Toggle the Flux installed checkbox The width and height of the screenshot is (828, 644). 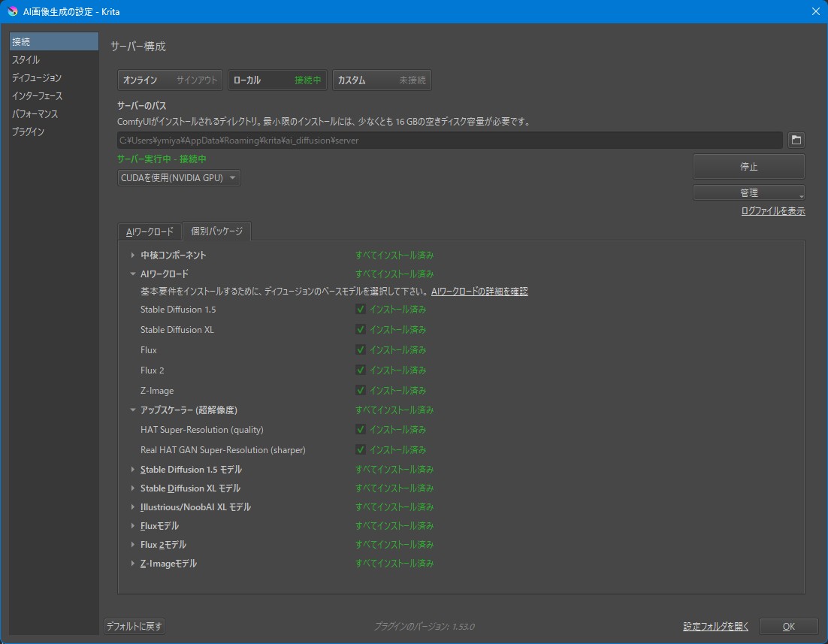361,349
